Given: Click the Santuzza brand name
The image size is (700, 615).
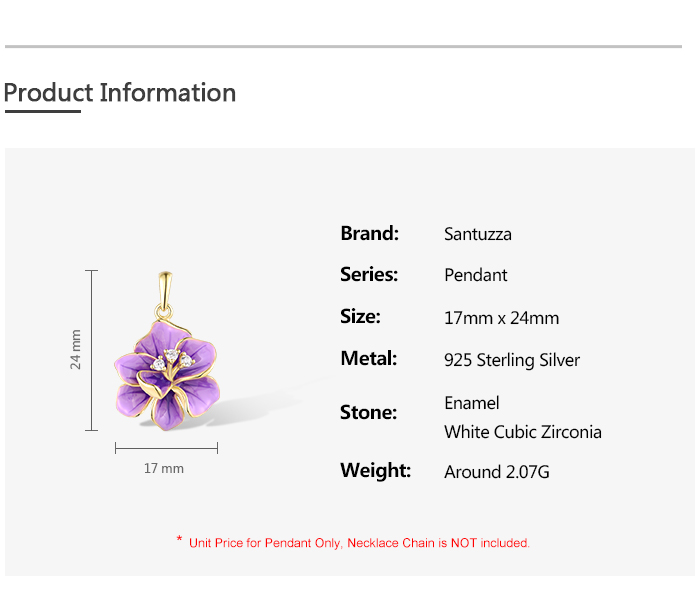Looking at the screenshot, I should click(x=478, y=234).
